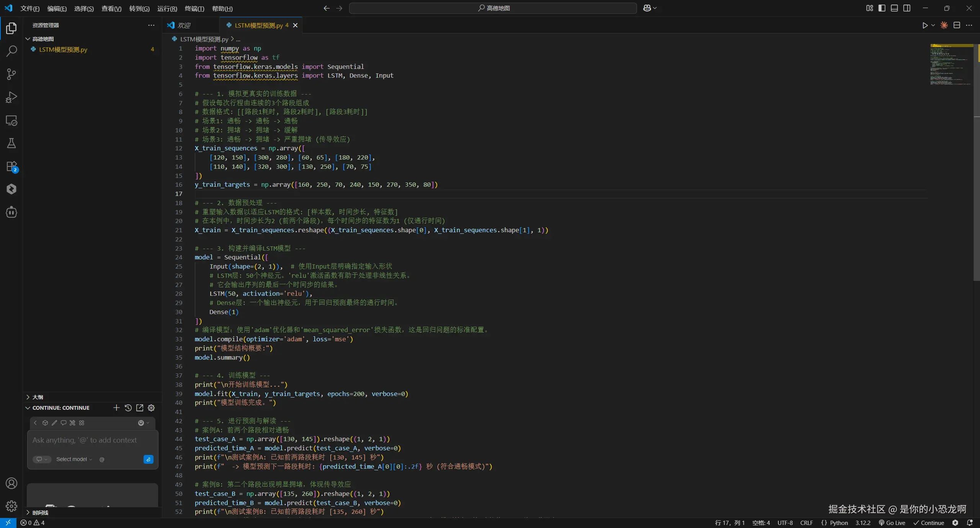The height and width of the screenshot is (528, 980).
Task: Open the Select model dropdown
Action: pos(74,459)
